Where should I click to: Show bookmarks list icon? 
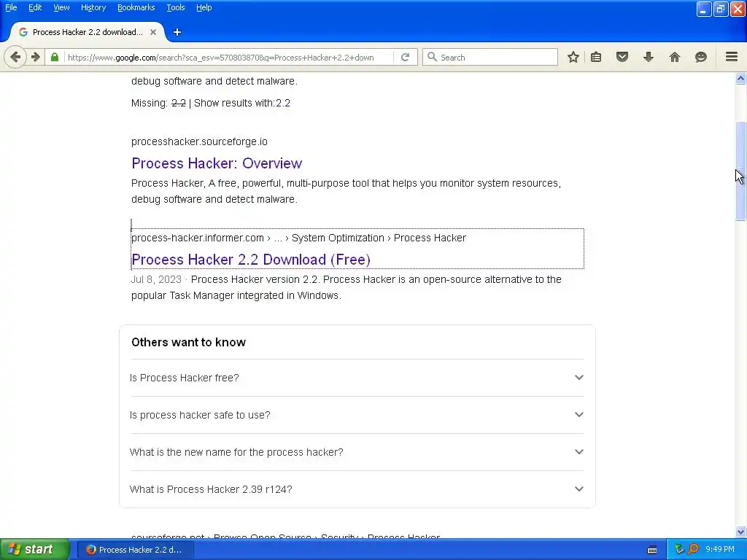pyautogui.click(x=596, y=57)
